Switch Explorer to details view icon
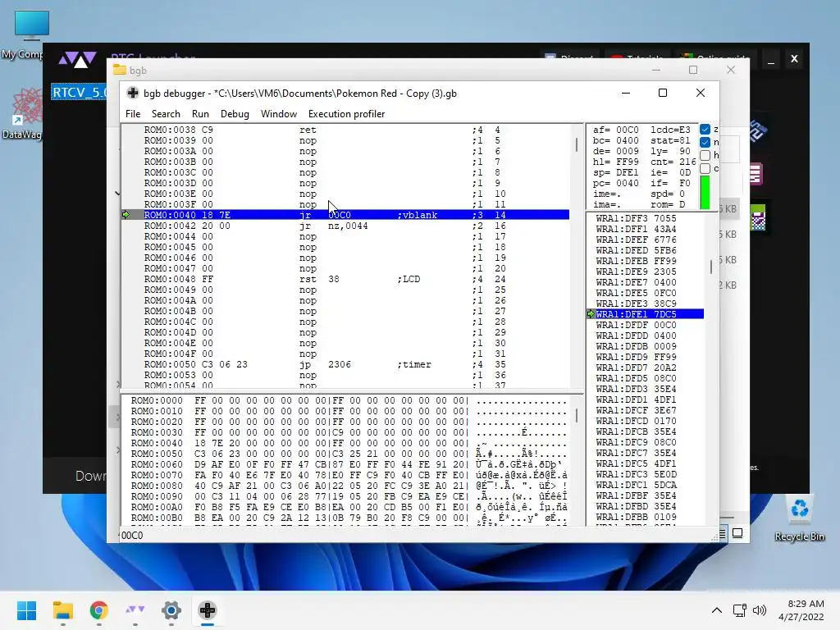This screenshot has height=630, width=840. tap(723, 533)
